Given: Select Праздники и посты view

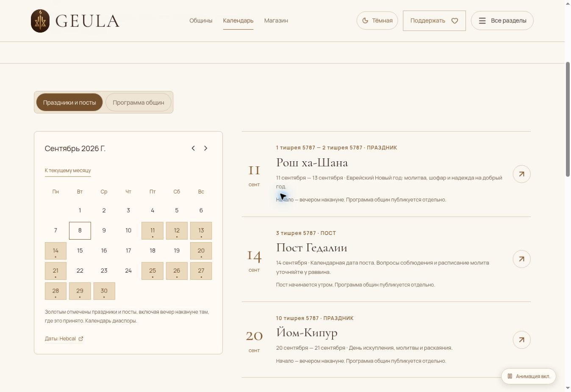Looking at the screenshot, I should [x=69, y=102].
